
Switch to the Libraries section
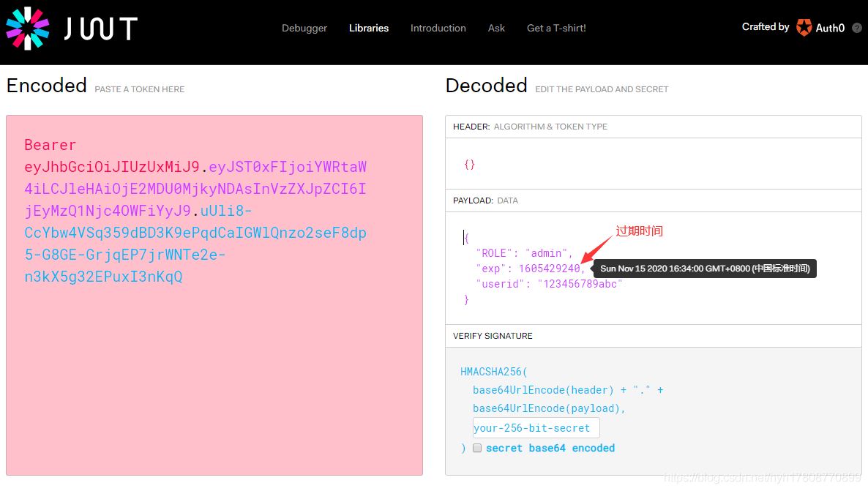[x=368, y=29]
